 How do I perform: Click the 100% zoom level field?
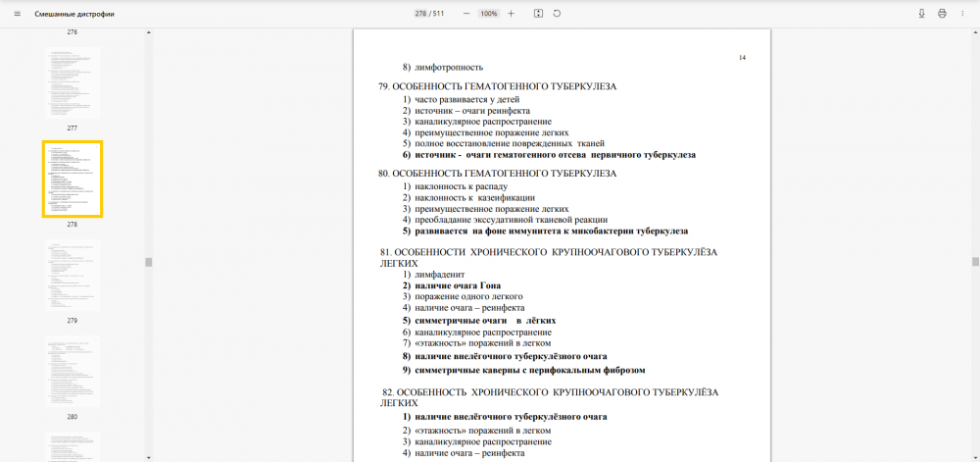pos(488,14)
